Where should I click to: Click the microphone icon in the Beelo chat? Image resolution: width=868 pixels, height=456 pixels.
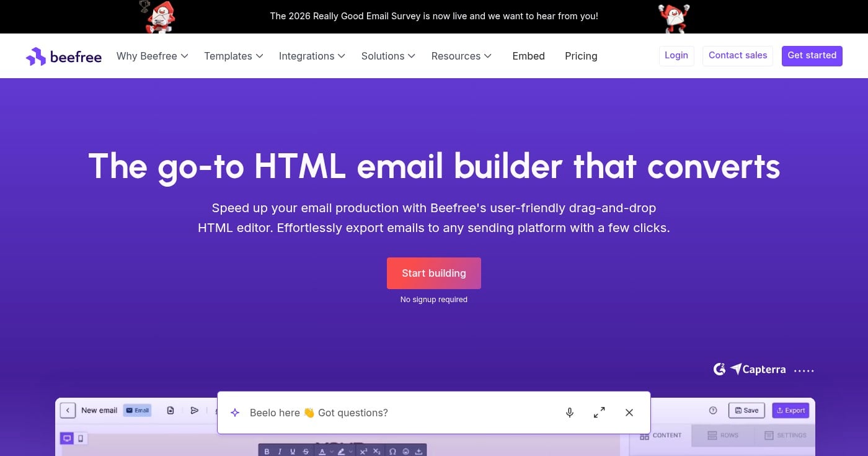[x=569, y=412]
